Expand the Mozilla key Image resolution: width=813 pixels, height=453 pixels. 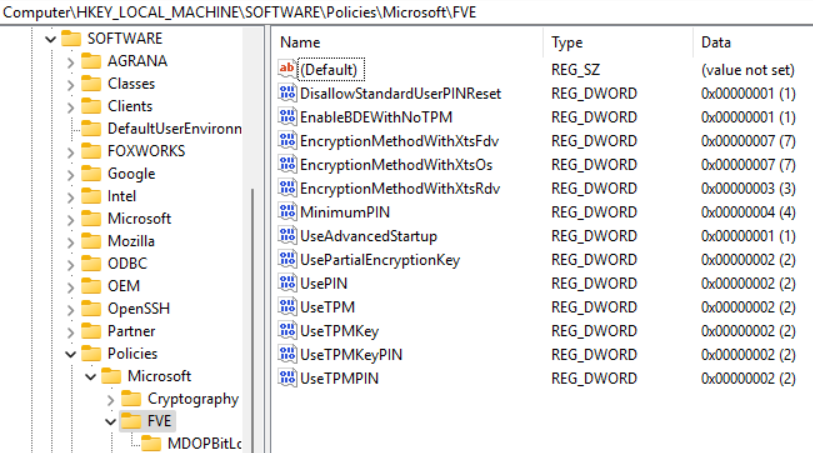pyautogui.click(x=71, y=243)
